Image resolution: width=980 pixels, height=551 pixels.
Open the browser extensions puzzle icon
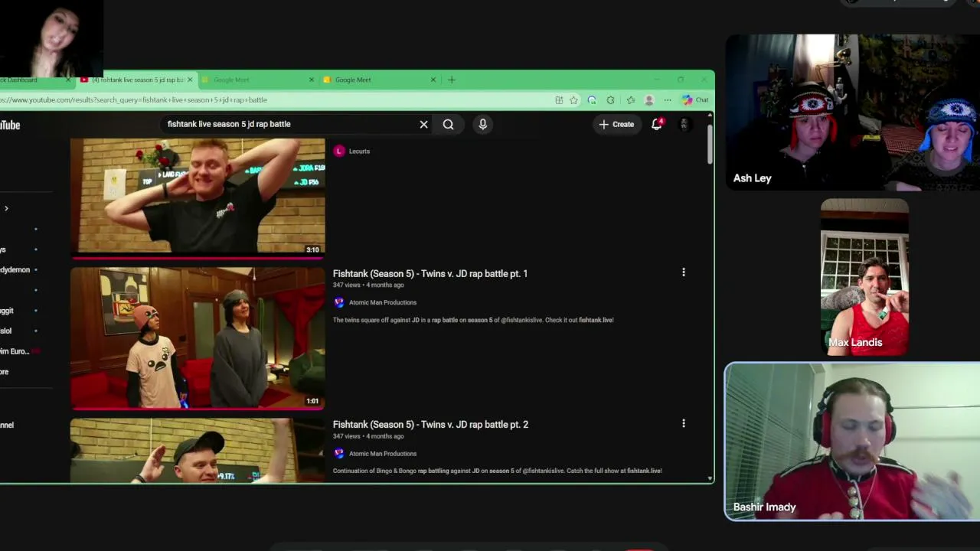(610, 99)
